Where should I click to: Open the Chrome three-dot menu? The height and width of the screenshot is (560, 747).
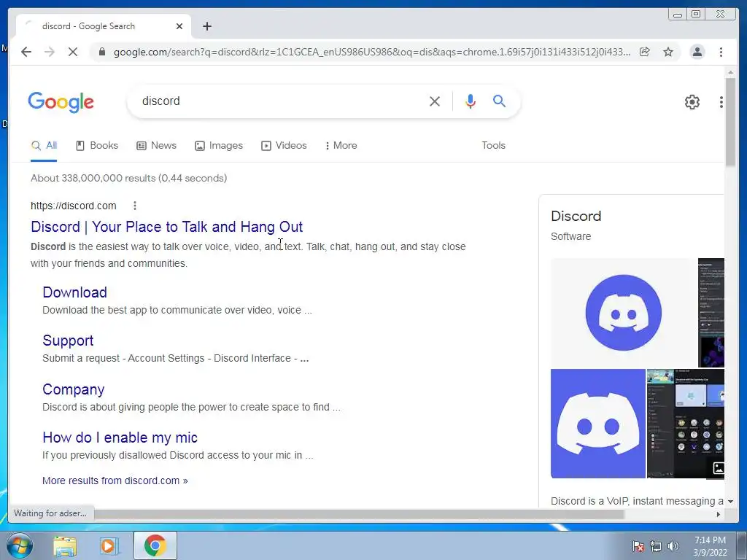click(721, 52)
